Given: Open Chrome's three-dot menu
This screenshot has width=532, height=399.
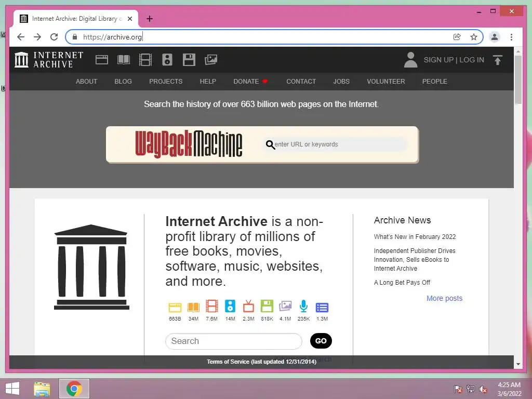Looking at the screenshot, I should [x=511, y=37].
